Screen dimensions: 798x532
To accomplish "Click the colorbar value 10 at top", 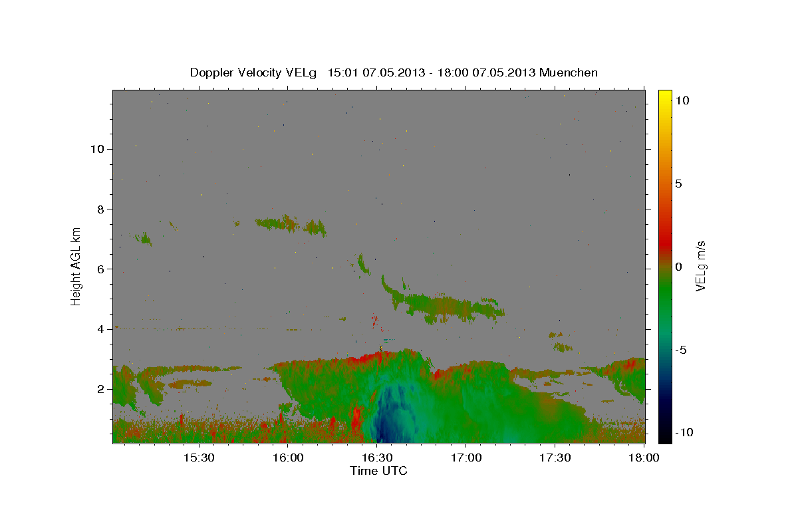I will [682, 100].
